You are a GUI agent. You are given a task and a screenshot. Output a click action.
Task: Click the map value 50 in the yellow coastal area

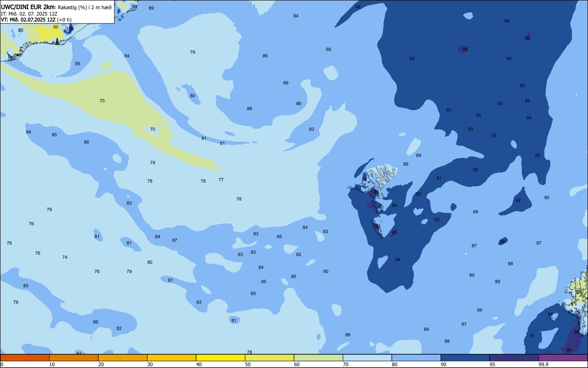(56, 27)
